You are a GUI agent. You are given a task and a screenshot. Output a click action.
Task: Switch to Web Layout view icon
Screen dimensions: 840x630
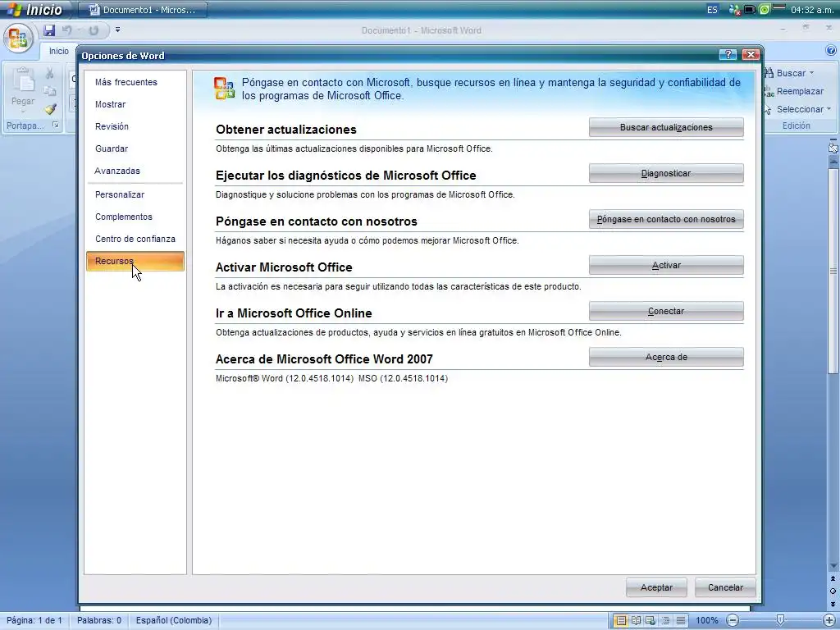(x=651, y=620)
